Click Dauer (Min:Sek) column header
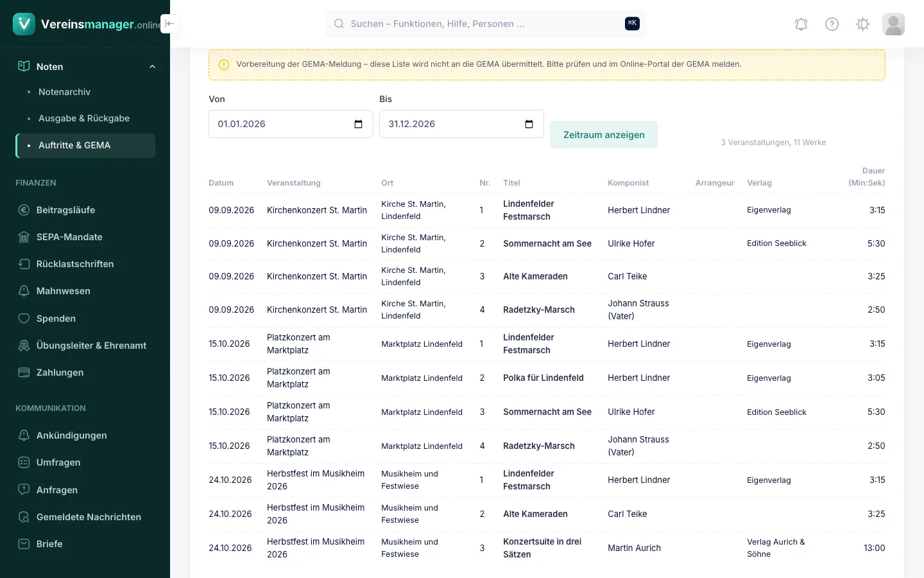Screen dimensions: 924x578 pos(866,177)
